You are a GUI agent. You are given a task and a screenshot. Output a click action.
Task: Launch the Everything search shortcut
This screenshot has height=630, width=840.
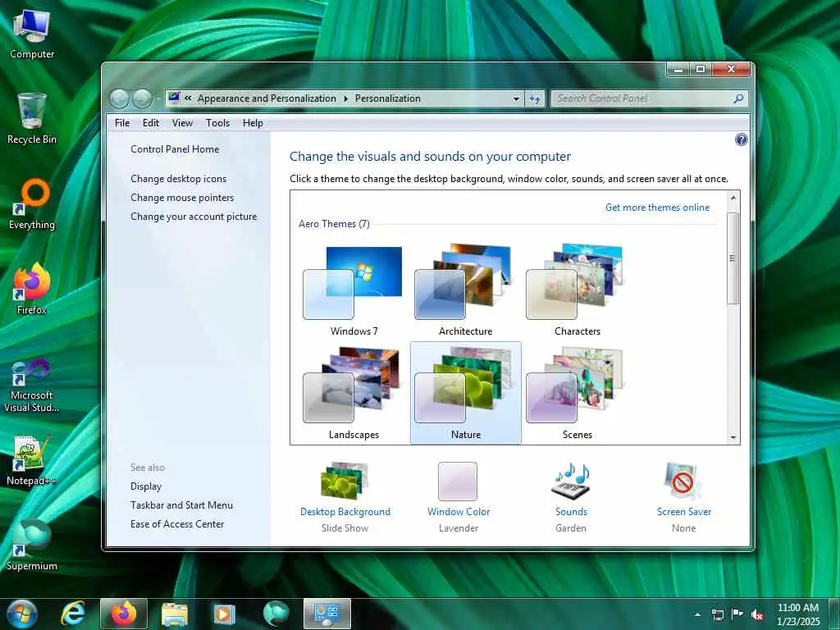click(x=32, y=204)
